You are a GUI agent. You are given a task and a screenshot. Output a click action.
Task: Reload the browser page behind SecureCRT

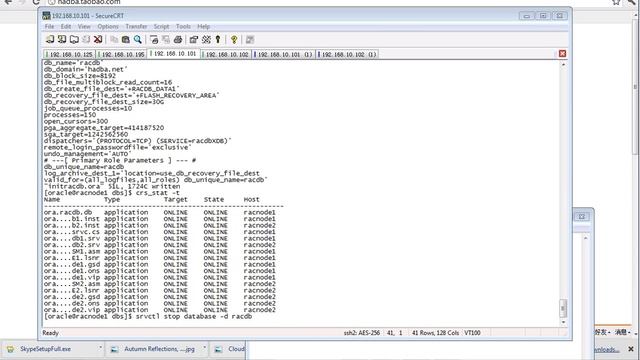[36, 2]
